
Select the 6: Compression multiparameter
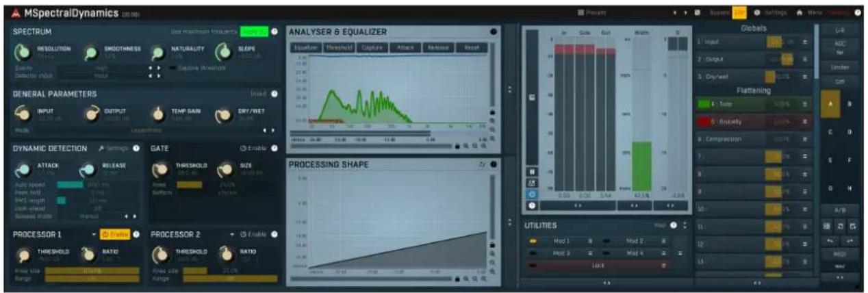[753, 139]
